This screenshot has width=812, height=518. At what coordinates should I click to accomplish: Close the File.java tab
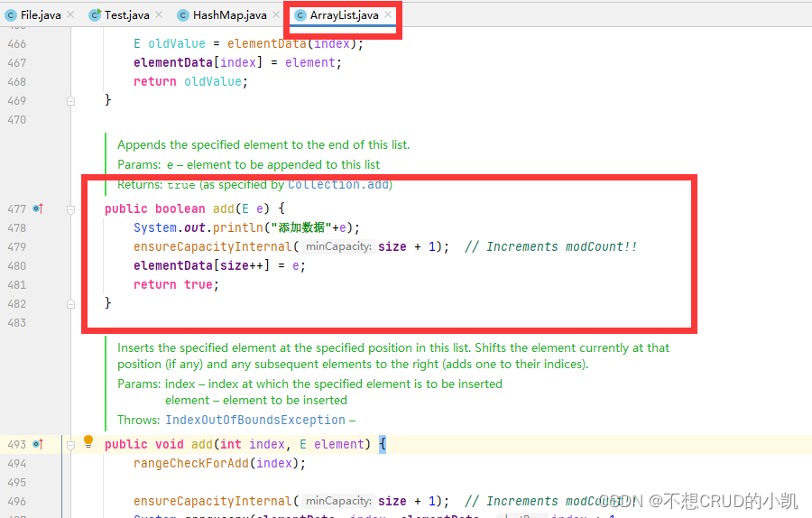(70, 14)
